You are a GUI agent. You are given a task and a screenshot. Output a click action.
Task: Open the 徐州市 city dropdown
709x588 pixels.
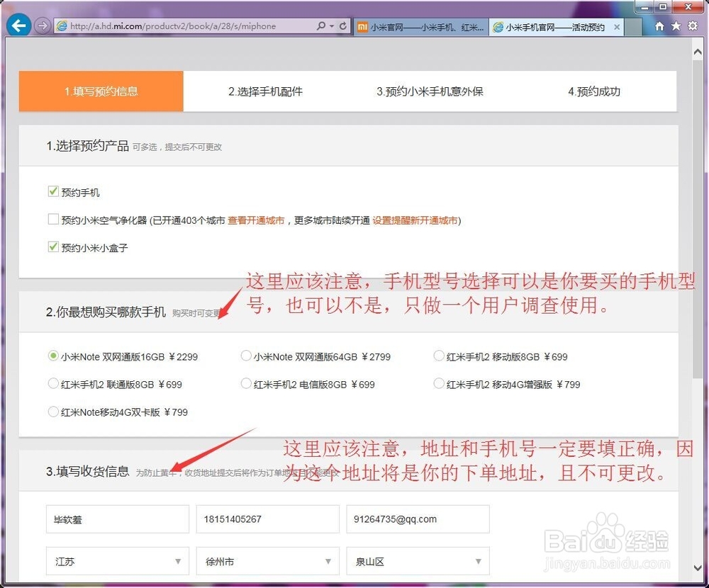(x=268, y=561)
